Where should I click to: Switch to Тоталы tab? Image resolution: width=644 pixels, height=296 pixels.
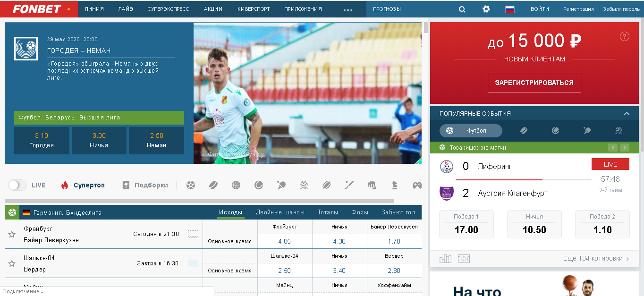click(328, 212)
